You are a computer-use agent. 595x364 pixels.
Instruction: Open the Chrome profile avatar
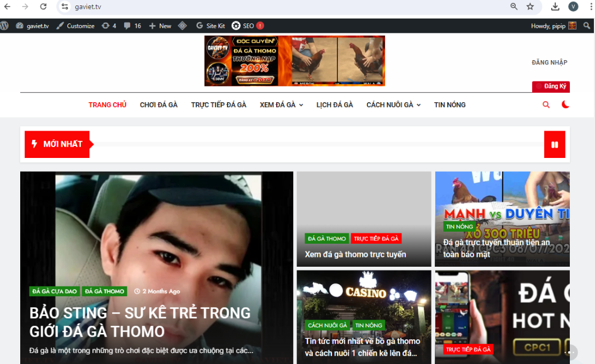[x=573, y=7]
